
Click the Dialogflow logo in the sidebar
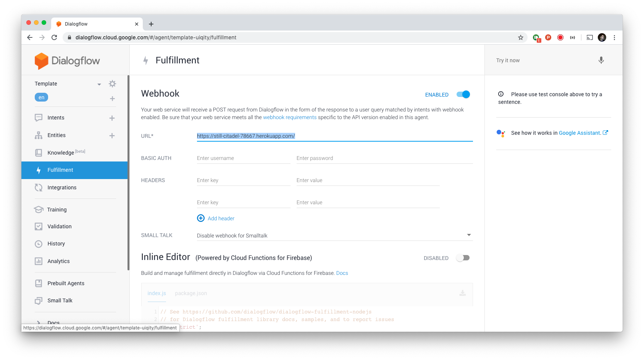tap(67, 61)
